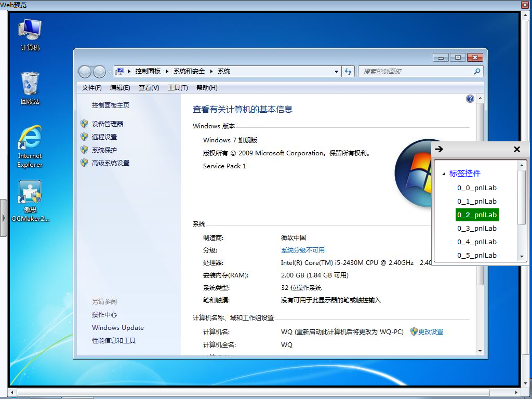Viewport: 532px width, 399px height.
Task: Open 设备管理器 link
Action: [x=107, y=124]
